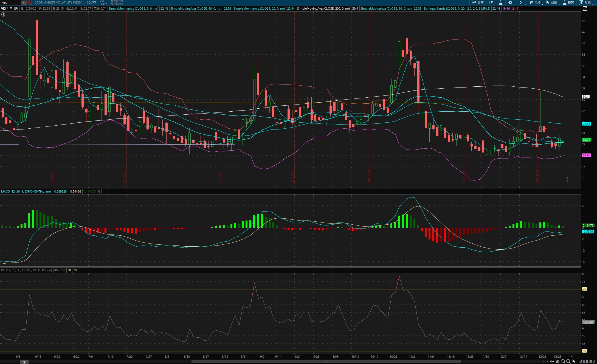Click the VIX symbol input field
This screenshot has width=597, height=364.
11,2
